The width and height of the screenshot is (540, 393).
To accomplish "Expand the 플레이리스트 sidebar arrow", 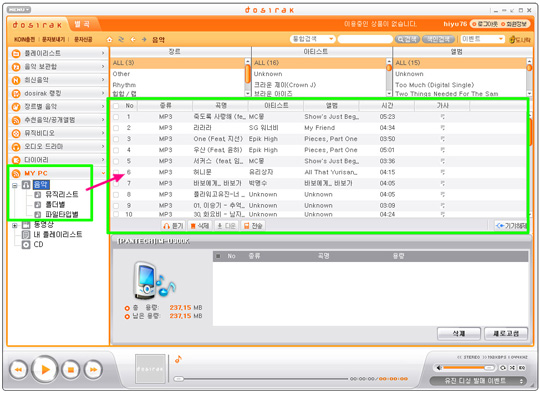I will click(103, 53).
